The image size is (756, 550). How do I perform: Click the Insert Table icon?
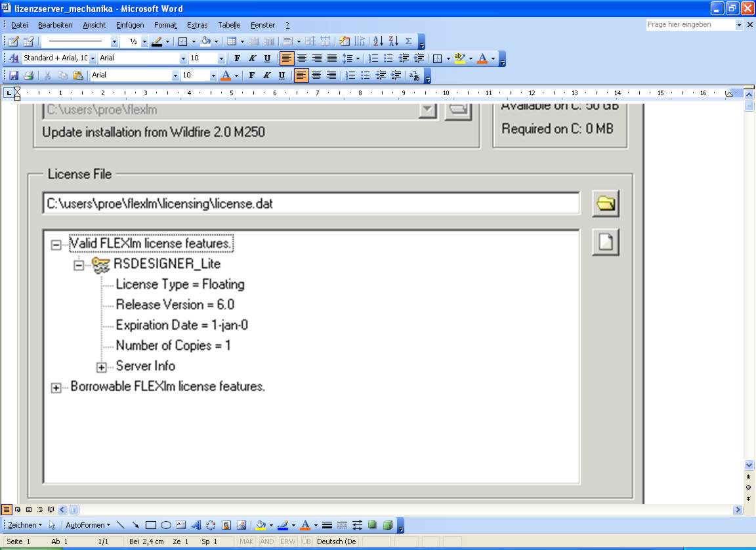click(232, 41)
